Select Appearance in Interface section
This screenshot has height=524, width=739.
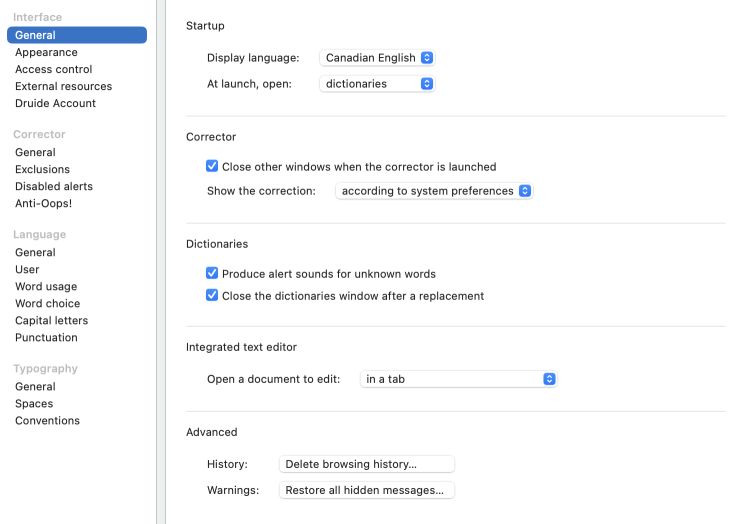(x=46, y=52)
